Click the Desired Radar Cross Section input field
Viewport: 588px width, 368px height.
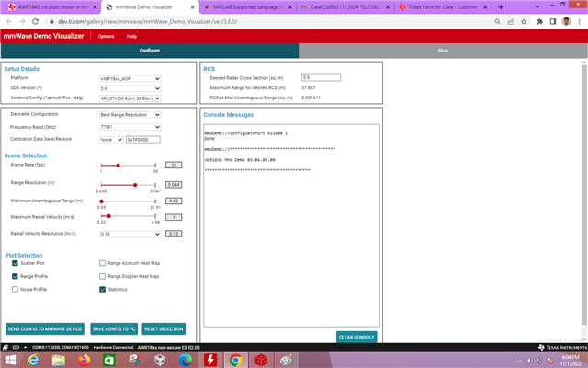(x=321, y=77)
